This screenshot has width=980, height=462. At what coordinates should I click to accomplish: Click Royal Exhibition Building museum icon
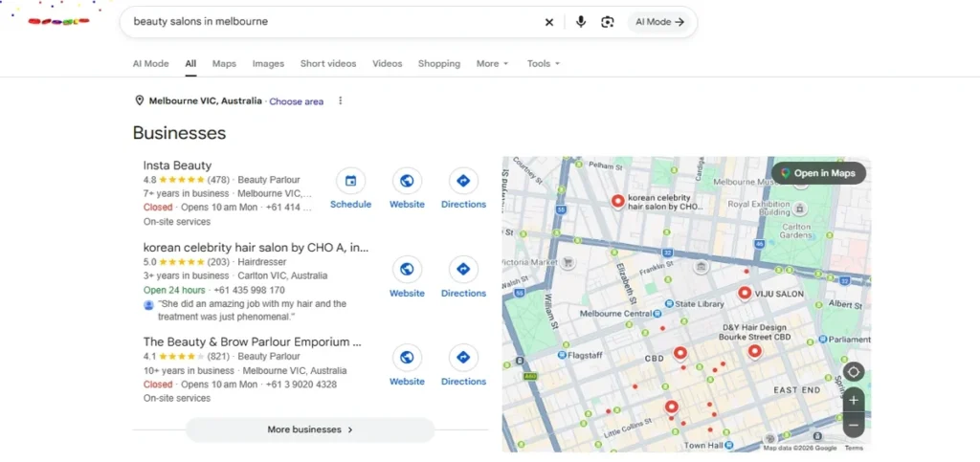[799, 208]
